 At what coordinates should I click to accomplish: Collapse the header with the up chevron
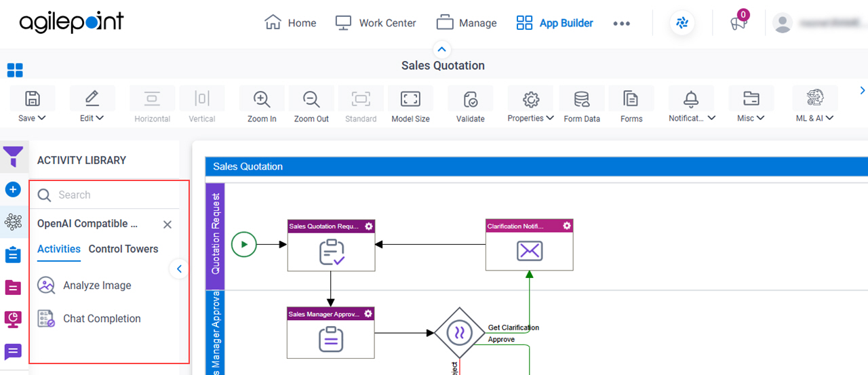coord(442,49)
